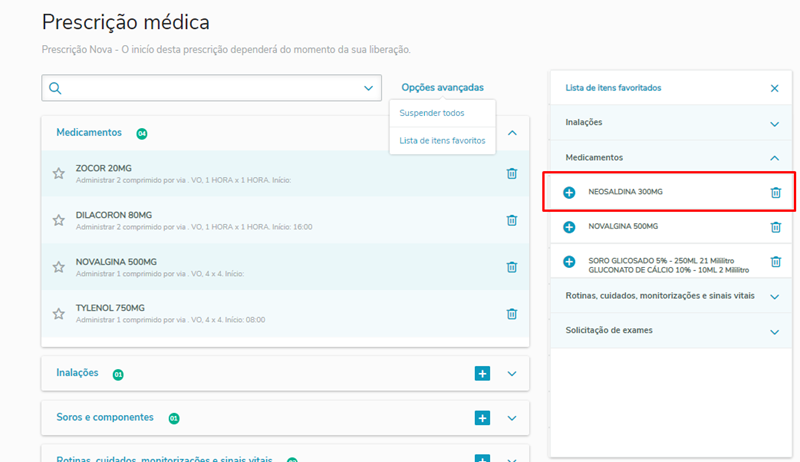The height and width of the screenshot is (462, 800).
Task: Expand Rotinas, cuidados favorites group
Action: 774,297
